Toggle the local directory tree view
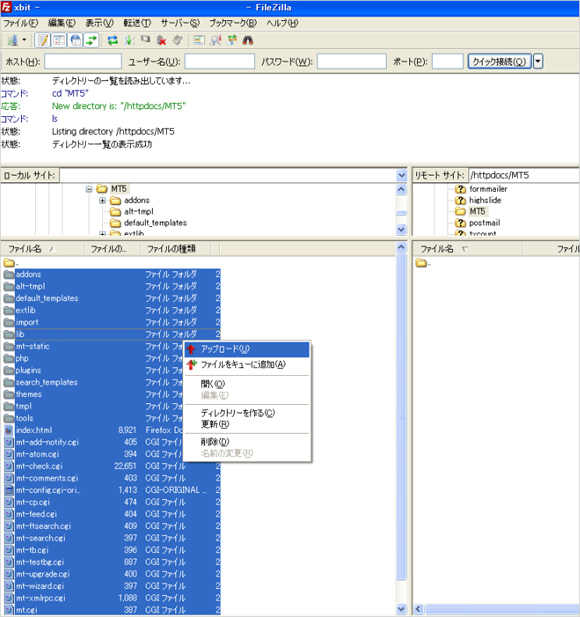 [59, 40]
